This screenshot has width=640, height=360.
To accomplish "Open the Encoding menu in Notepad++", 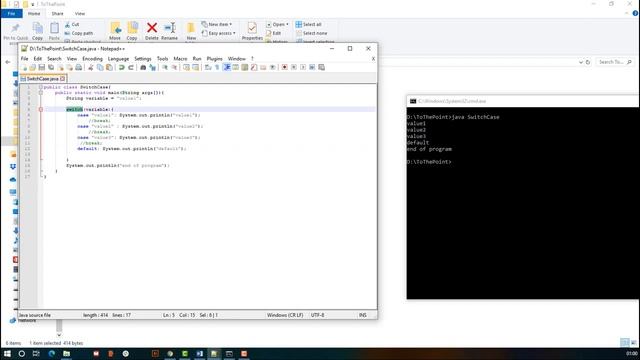I will pyautogui.click(x=93, y=59).
